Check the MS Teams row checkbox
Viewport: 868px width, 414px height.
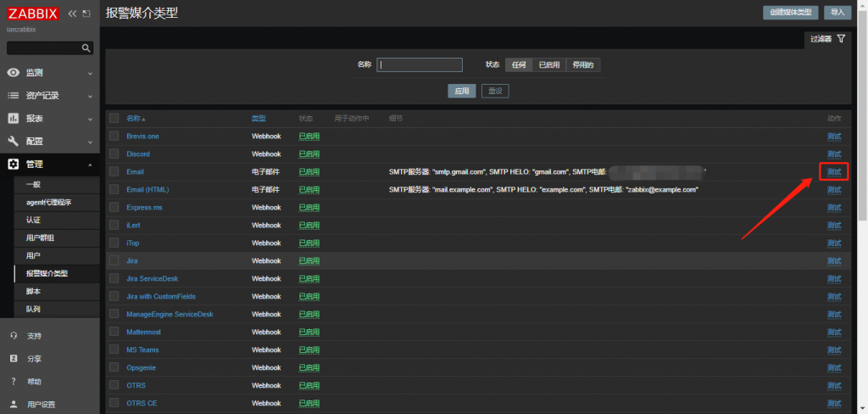114,350
